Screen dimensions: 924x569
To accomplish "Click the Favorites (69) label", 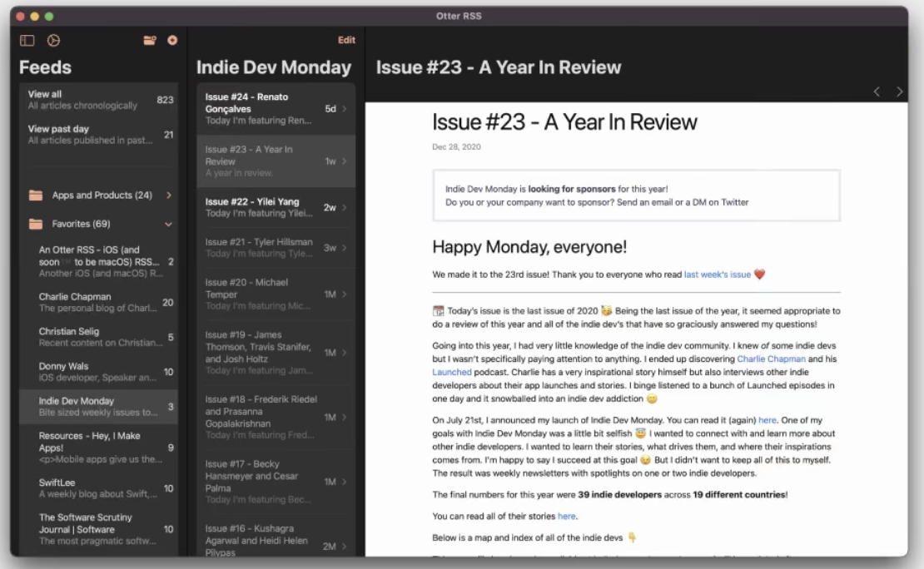I will tap(81, 224).
